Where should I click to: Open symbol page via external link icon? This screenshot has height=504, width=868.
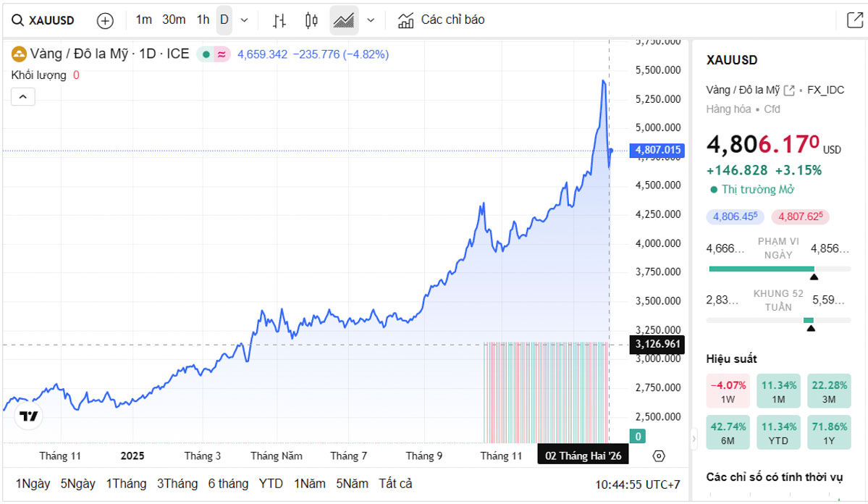coord(789,90)
